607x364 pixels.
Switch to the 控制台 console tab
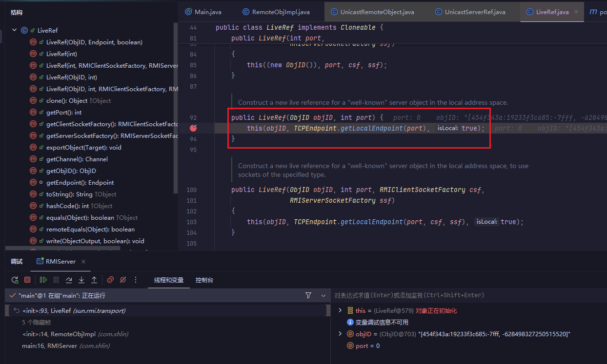(x=204, y=280)
